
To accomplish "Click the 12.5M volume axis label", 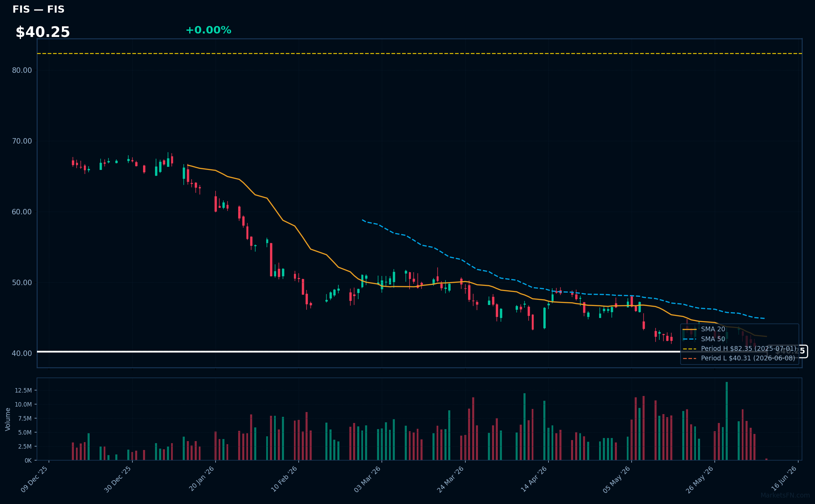I will click(x=23, y=390).
